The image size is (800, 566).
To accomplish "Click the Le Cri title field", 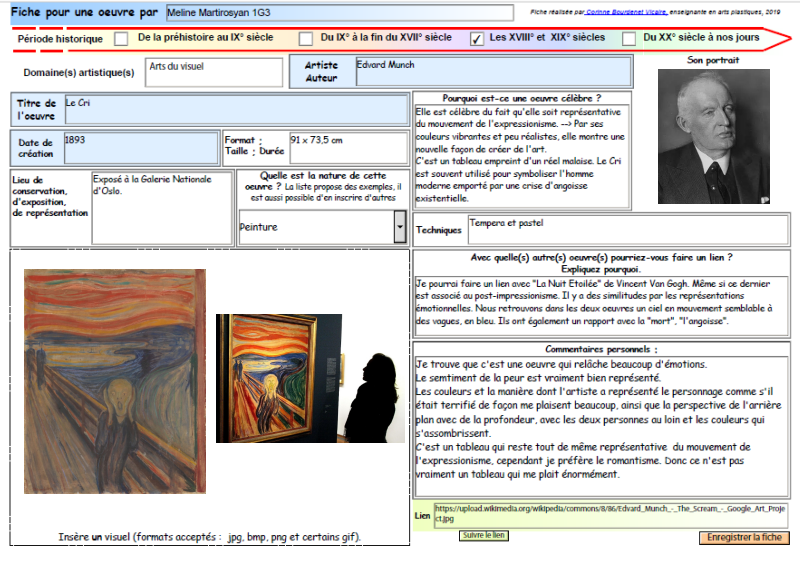I will pyautogui.click(x=237, y=109).
